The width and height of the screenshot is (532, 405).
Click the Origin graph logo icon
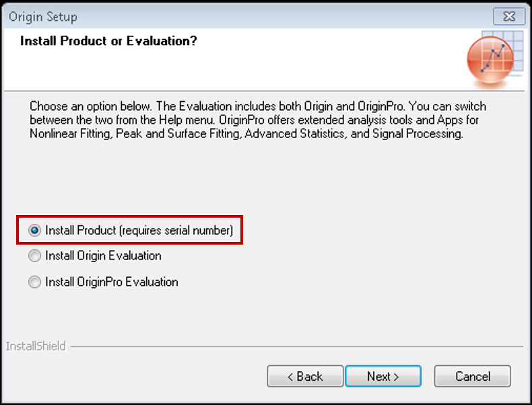[490, 60]
